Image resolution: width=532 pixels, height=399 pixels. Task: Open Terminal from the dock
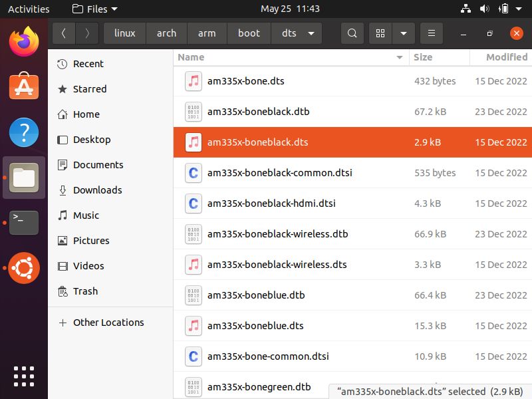(24, 223)
